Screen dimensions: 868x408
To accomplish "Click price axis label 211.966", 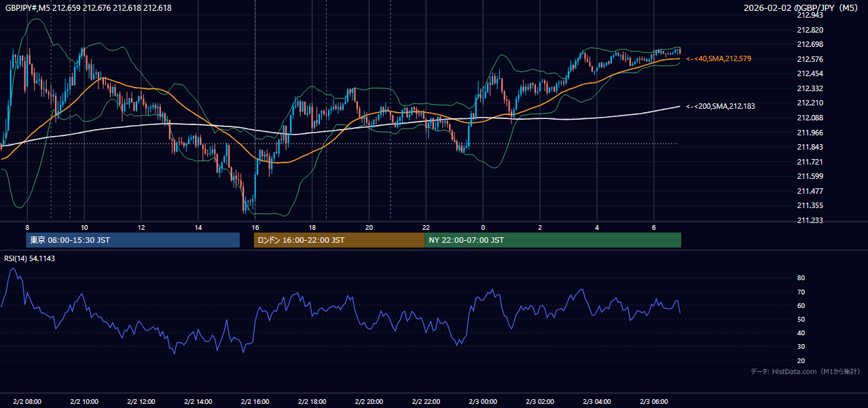I will coord(810,133).
